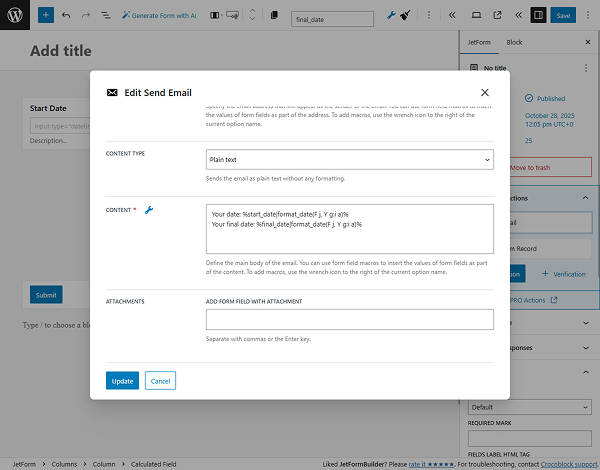Click the final_date field name input

coord(332,19)
